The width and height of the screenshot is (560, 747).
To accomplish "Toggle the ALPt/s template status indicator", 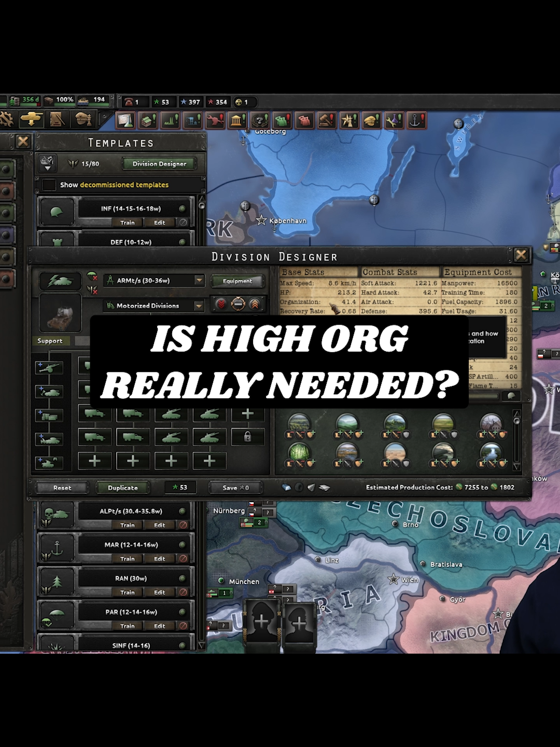I will pyautogui.click(x=183, y=511).
